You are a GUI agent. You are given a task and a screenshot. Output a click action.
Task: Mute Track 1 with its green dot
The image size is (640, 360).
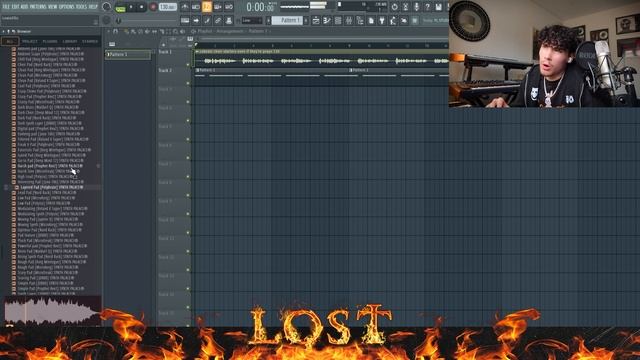[188, 64]
